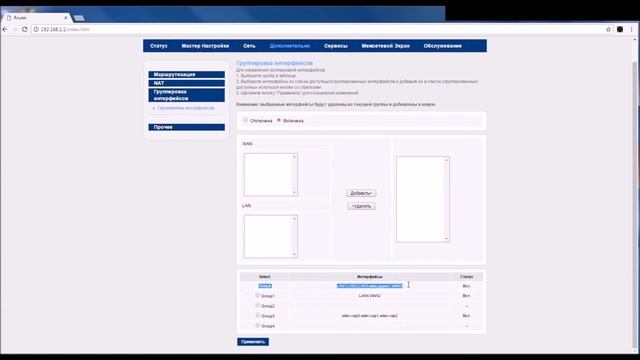The image size is (640, 360).
Task: Click the highlighted interfaces cell of Default row
Action: pyautogui.click(x=369, y=286)
